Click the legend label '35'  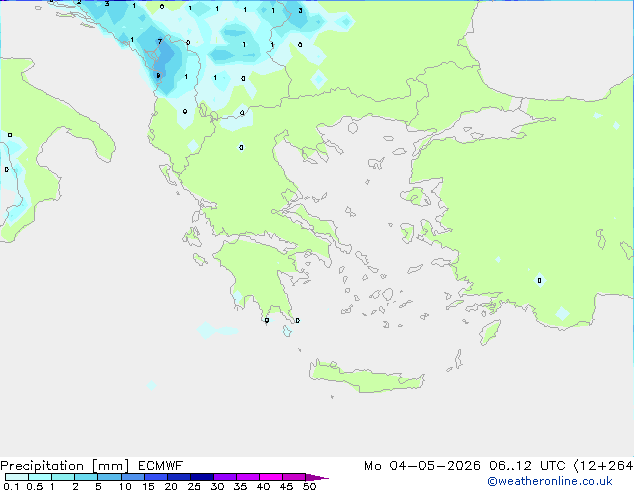click(x=240, y=486)
